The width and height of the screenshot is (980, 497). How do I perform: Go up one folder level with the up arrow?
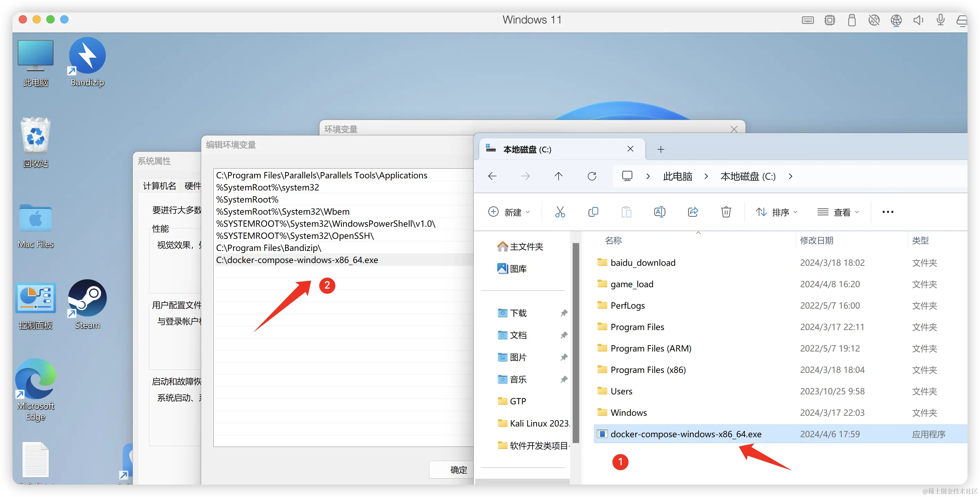click(558, 176)
